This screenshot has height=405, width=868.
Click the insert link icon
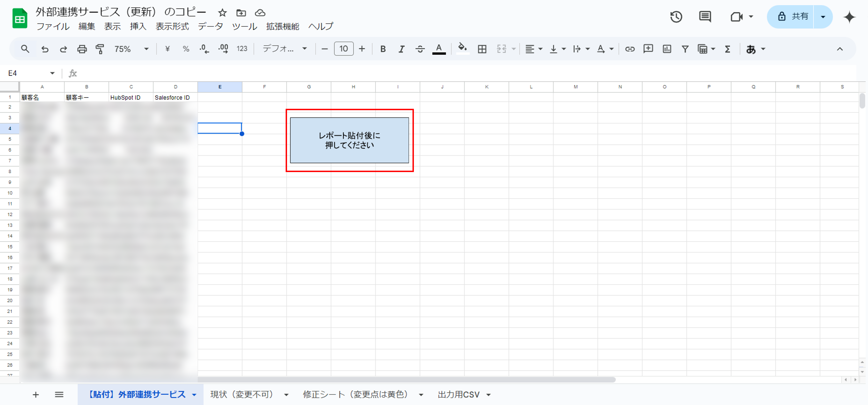(x=629, y=49)
